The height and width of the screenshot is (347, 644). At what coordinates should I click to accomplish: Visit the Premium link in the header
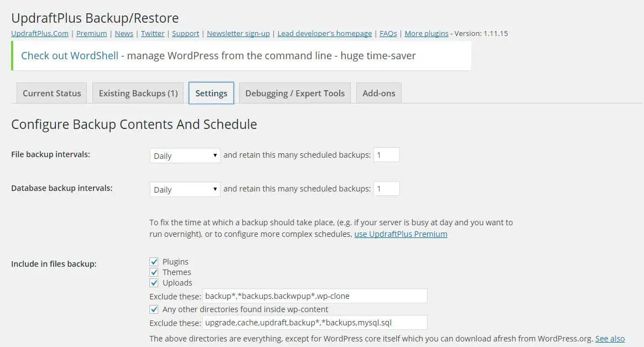[91, 33]
